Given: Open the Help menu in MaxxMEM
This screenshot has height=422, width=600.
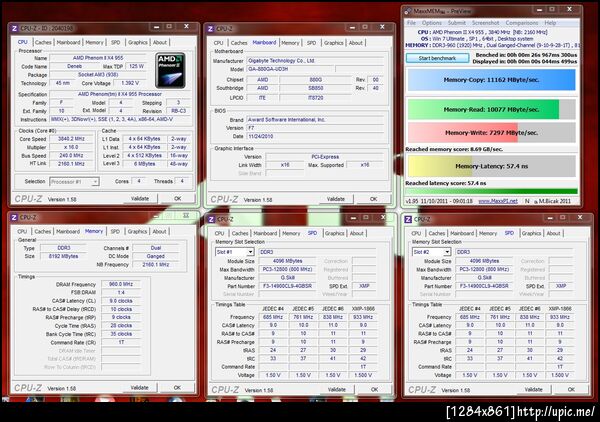Looking at the screenshot, I should point(550,23).
